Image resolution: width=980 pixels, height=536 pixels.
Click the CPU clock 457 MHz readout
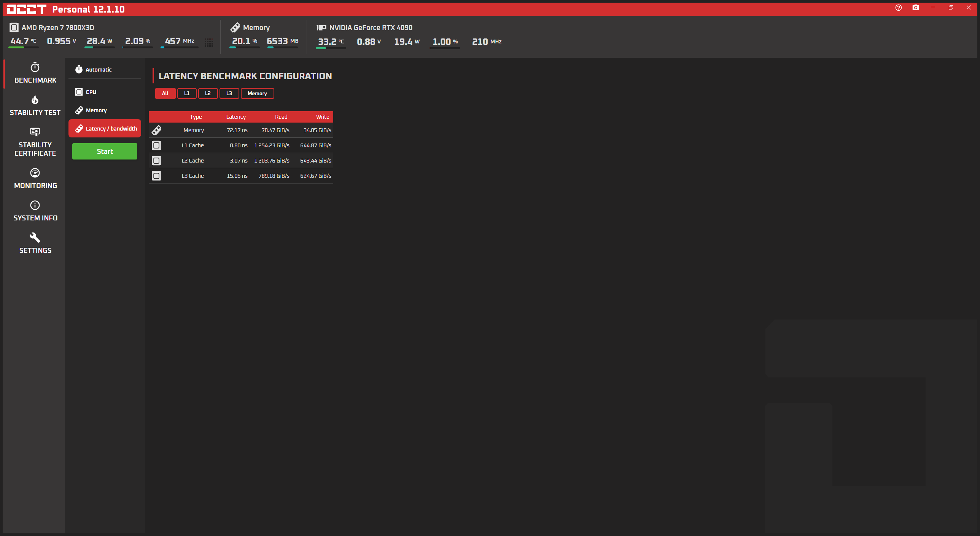click(179, 41)
